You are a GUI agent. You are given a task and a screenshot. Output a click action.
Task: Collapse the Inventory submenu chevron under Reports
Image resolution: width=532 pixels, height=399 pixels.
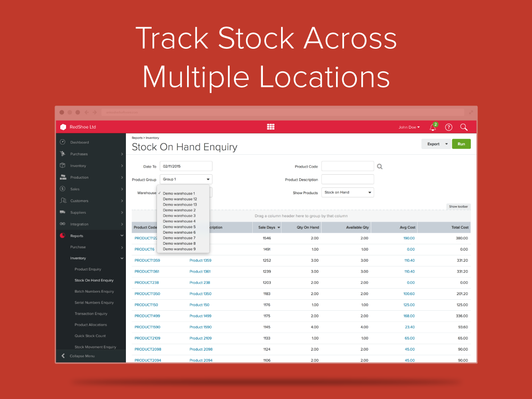(x=122, y=258)
